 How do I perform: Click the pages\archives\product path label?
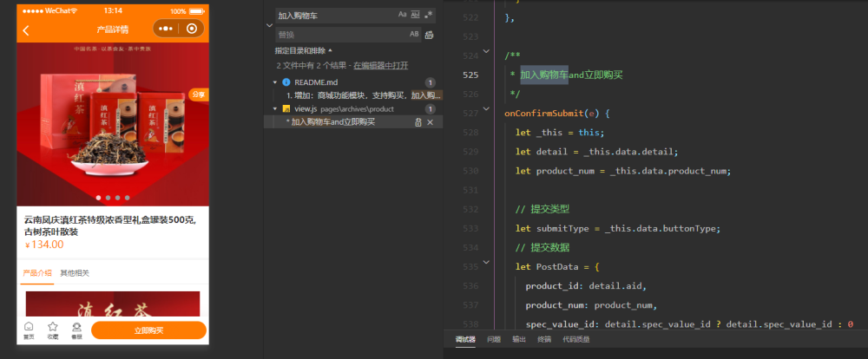pos(357,109)
